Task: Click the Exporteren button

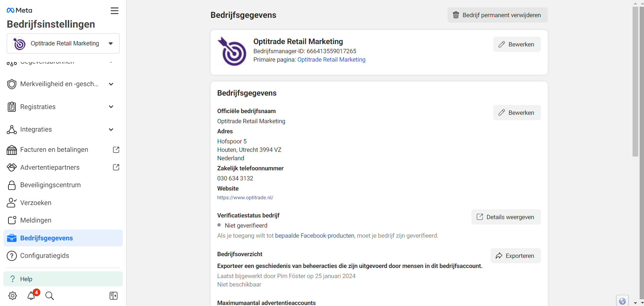Action: tap(515, 256)
